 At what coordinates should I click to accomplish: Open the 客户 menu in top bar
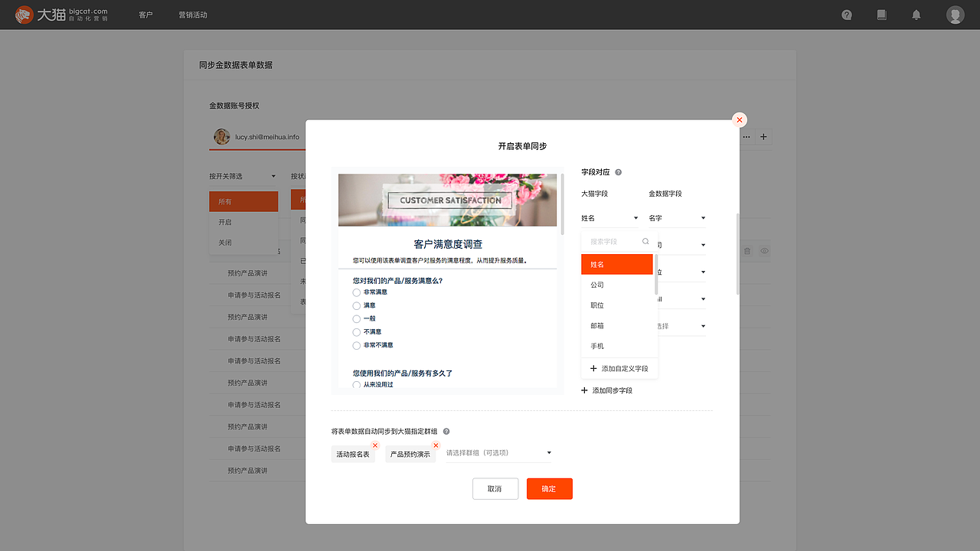point(146,15)
